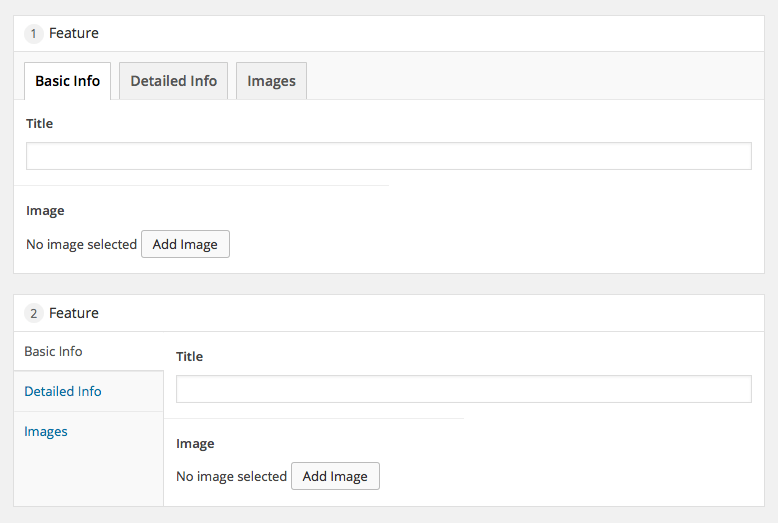Switch to the horizontal Basic Info tab
This screenshot has width=778, height=523.
(x=67, y=81)
